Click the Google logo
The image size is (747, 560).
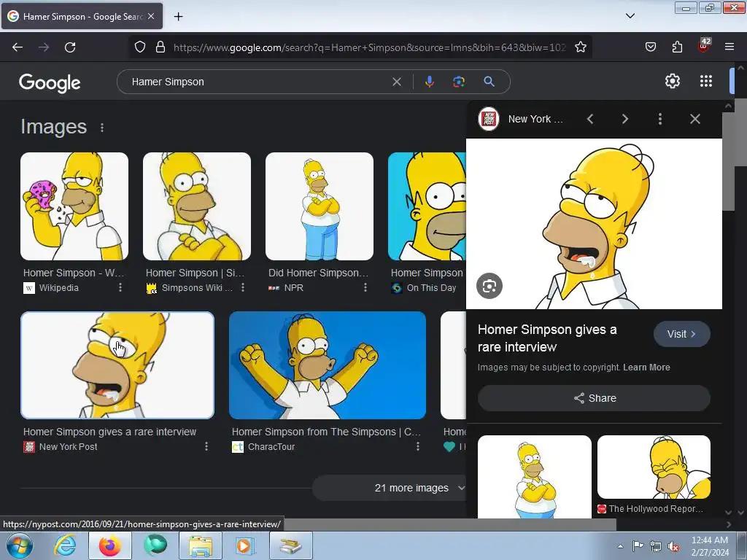tap(50, 83)
